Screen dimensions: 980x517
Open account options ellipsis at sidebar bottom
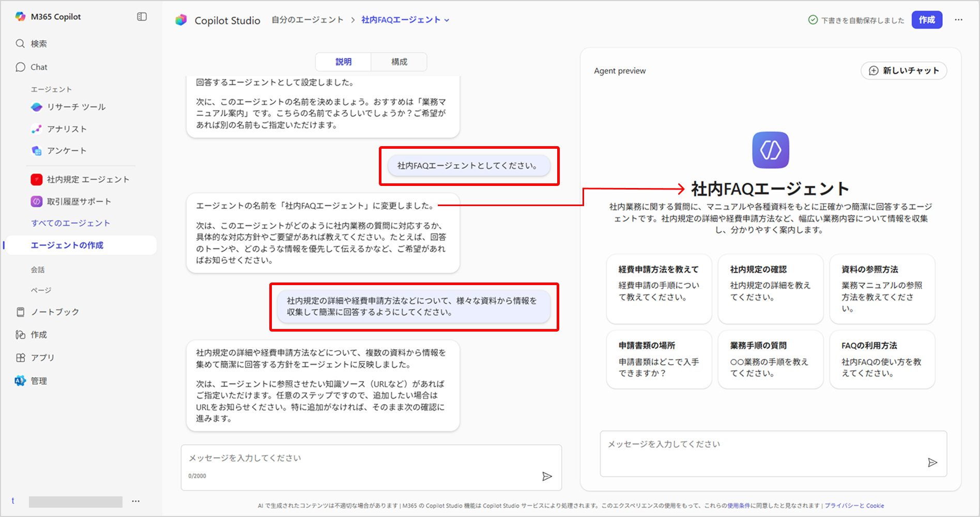pyautogui.click(x=136, y=501)
